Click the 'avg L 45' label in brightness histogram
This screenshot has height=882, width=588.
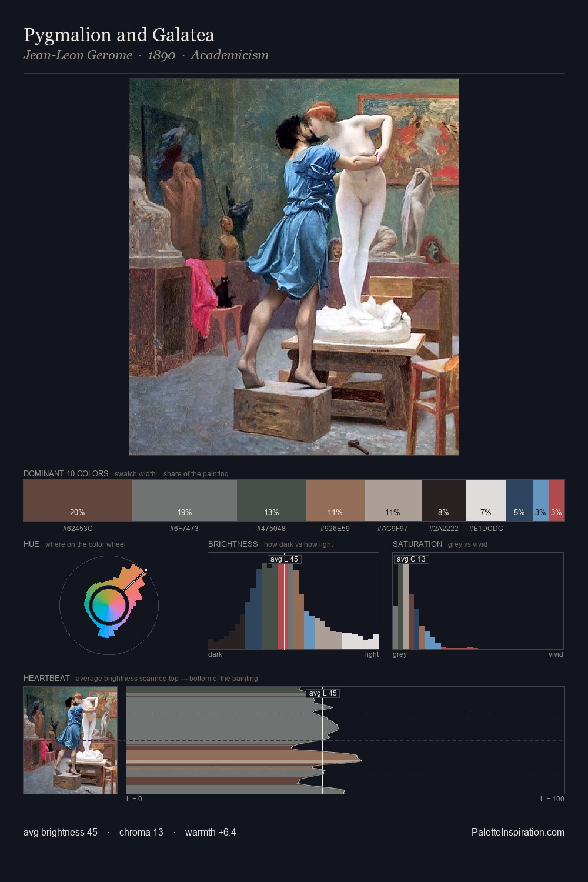click(x=284, y=559)
